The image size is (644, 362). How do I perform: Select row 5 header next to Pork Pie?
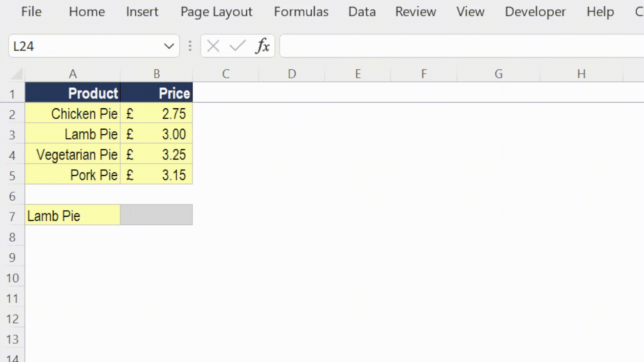coord(13,175)
